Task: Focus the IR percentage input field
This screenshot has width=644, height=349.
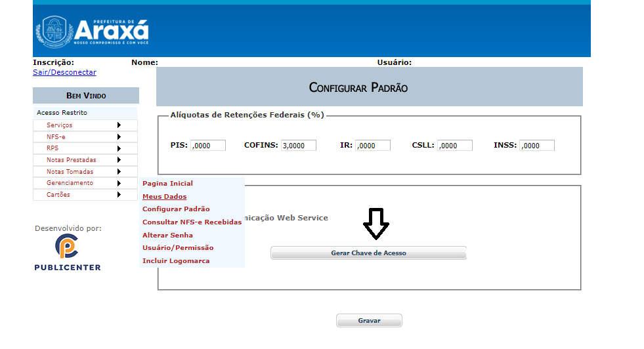Action: tap(372, 146)
